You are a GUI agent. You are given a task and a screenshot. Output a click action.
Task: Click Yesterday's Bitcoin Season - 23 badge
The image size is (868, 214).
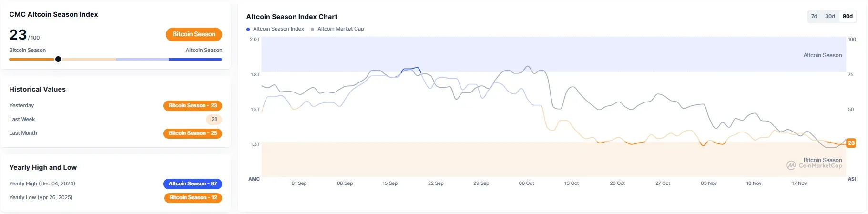193,106
